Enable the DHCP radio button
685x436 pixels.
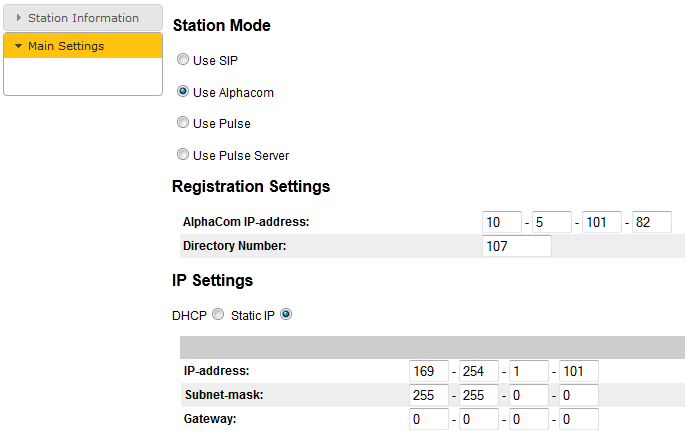pos(218,315)
